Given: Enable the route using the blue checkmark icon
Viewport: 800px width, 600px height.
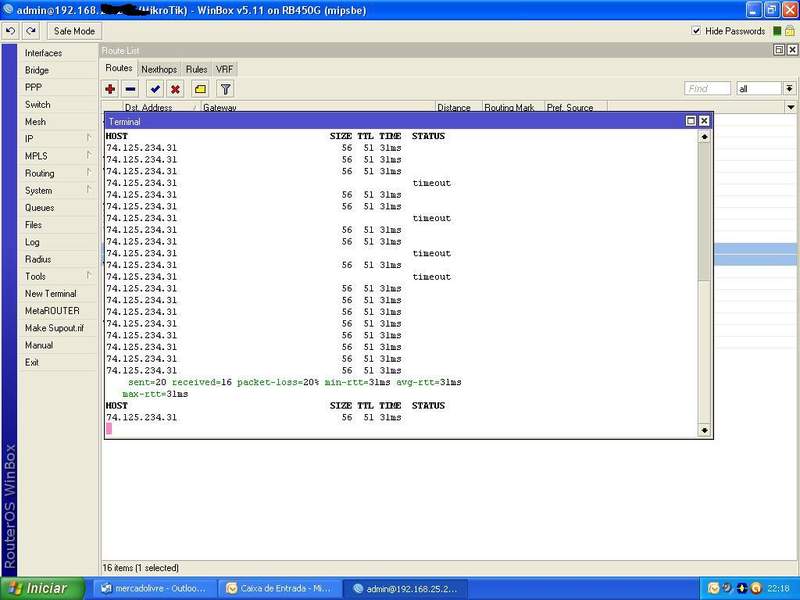Looking at the screenshot, I should point(155,89).
